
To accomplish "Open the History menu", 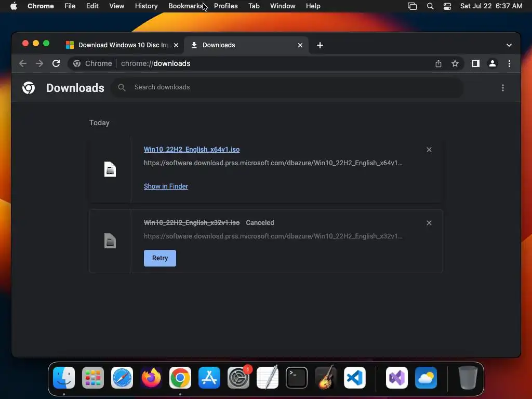I will 146,6.
